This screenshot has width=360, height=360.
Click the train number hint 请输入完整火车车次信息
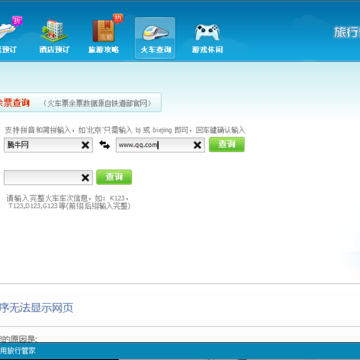[x=68, y=202]
